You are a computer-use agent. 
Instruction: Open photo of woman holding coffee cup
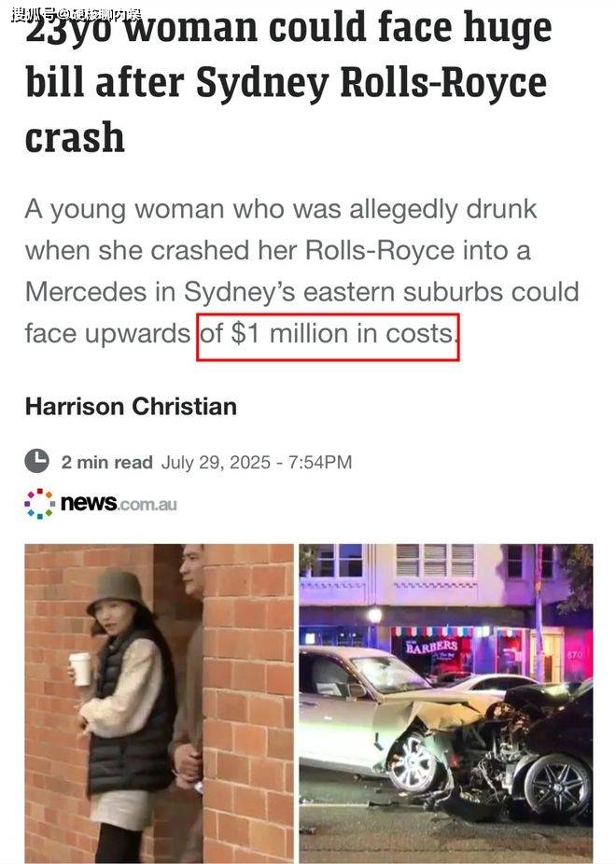click(160, 704)
